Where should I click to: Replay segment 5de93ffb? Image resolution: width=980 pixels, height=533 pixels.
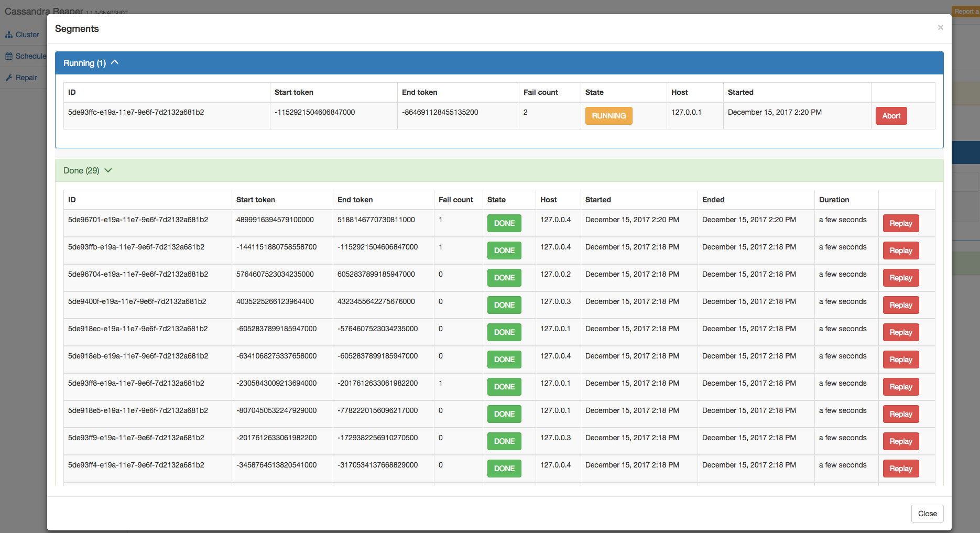pyautogui.click(x=901, y=251)
